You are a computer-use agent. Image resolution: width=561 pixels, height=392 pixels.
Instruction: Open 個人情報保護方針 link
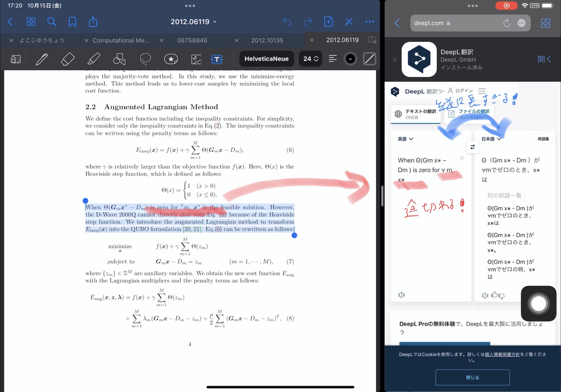coord(502,354)
